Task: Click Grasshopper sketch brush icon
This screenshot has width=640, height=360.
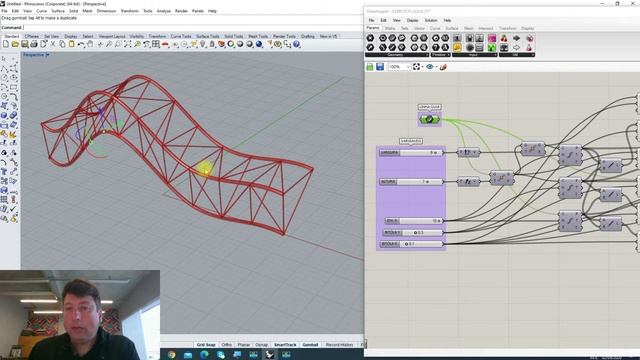Action: 443,67
